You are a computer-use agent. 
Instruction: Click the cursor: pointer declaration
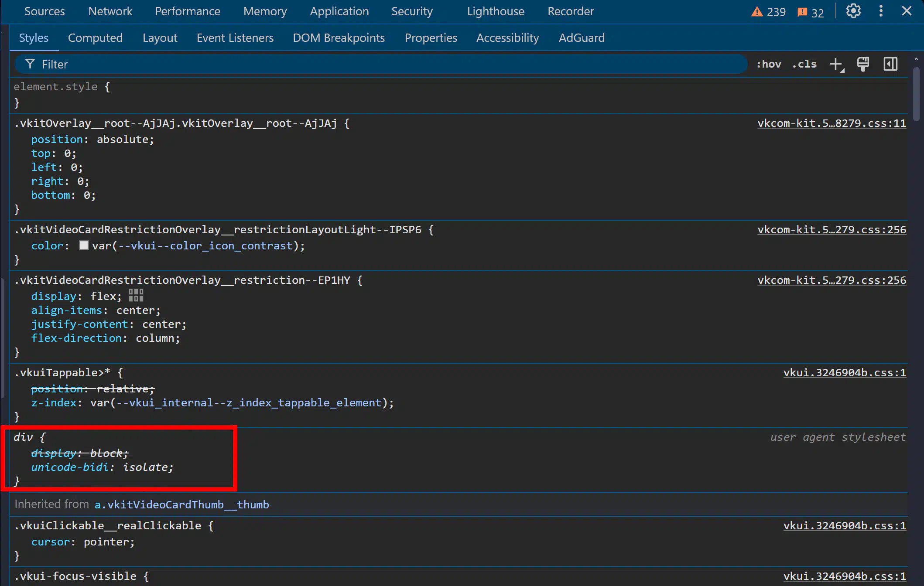click(83, 542)
